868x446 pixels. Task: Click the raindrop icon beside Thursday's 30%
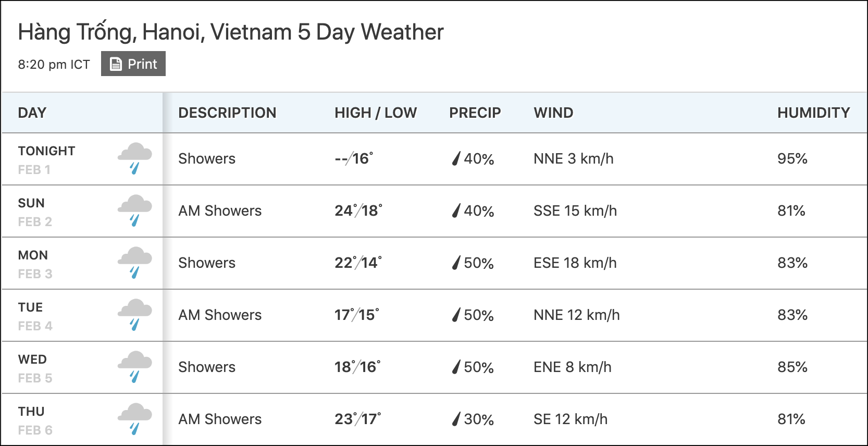[x=456, y=419]
